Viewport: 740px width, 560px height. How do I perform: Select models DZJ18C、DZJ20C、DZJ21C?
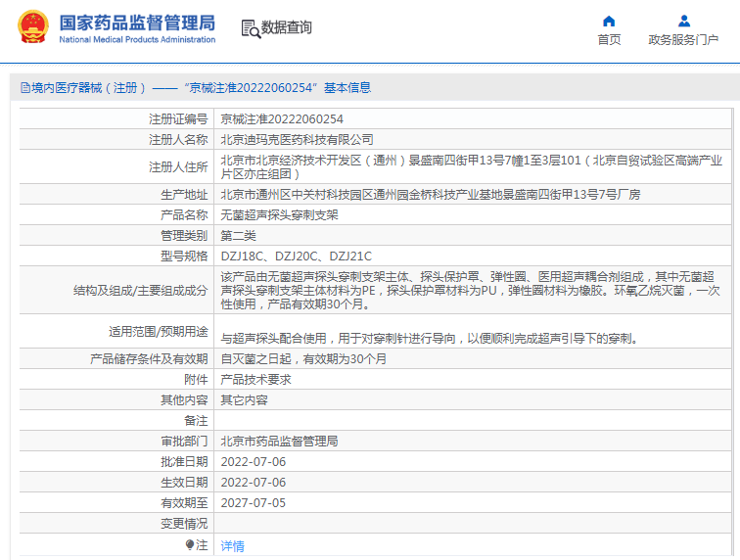(297, 257)
